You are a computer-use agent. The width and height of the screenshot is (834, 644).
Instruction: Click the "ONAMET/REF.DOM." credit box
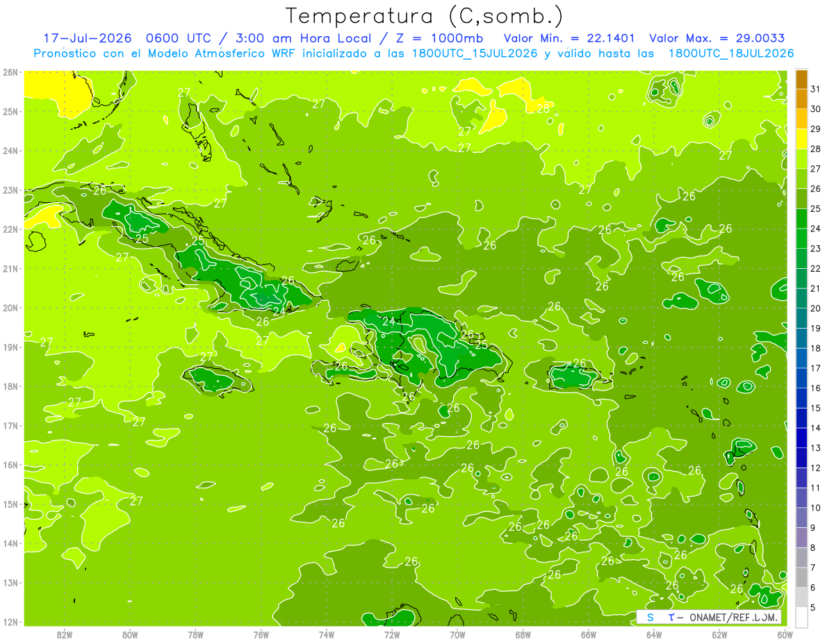pos(709,617)
